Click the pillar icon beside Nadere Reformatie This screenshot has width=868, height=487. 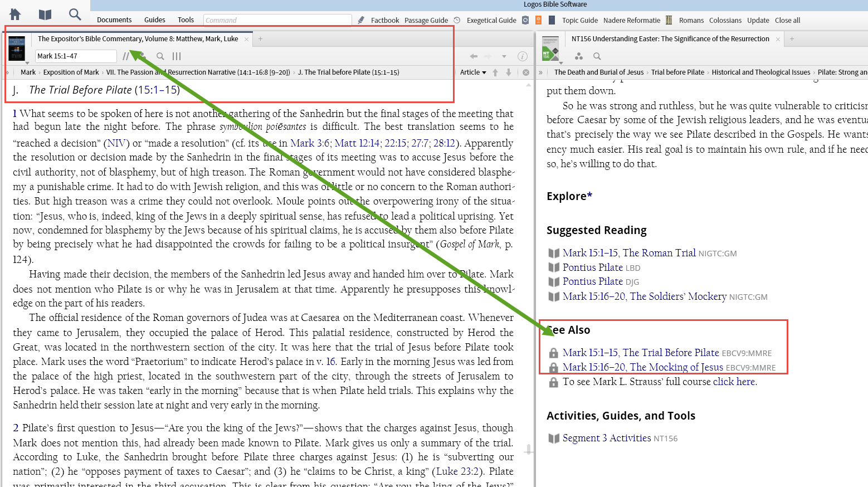[669, 20]
